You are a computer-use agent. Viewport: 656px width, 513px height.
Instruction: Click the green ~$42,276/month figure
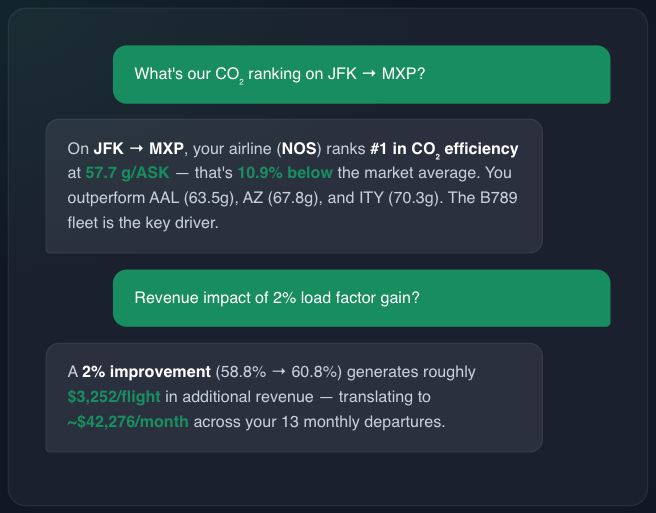click(x=128, y=421)
